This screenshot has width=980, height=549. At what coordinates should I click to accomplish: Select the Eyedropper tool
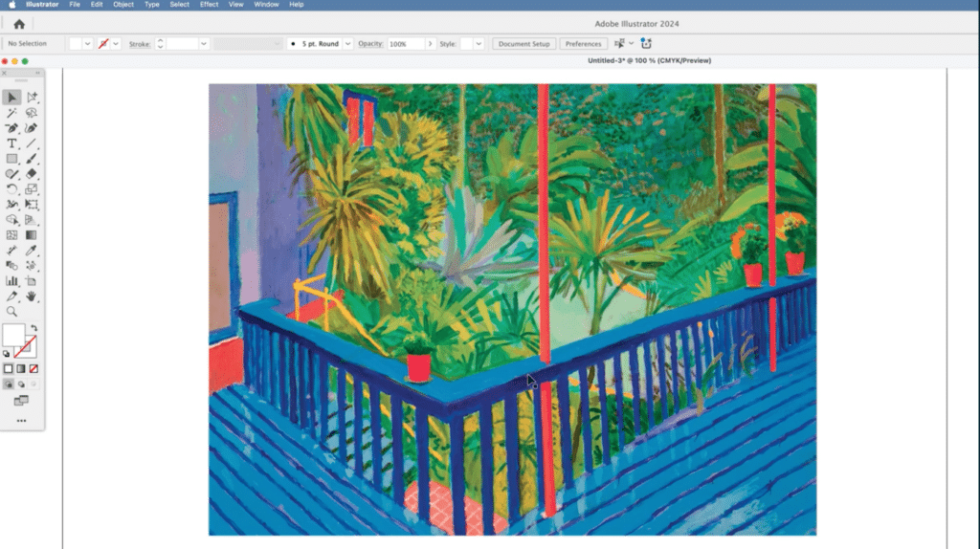coord(32,251)
